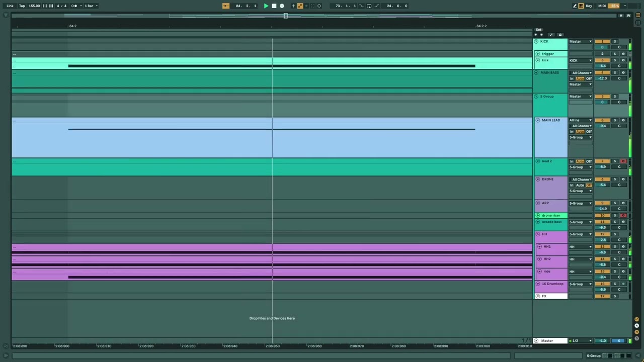Disarm the lead 2 record button

623,161
